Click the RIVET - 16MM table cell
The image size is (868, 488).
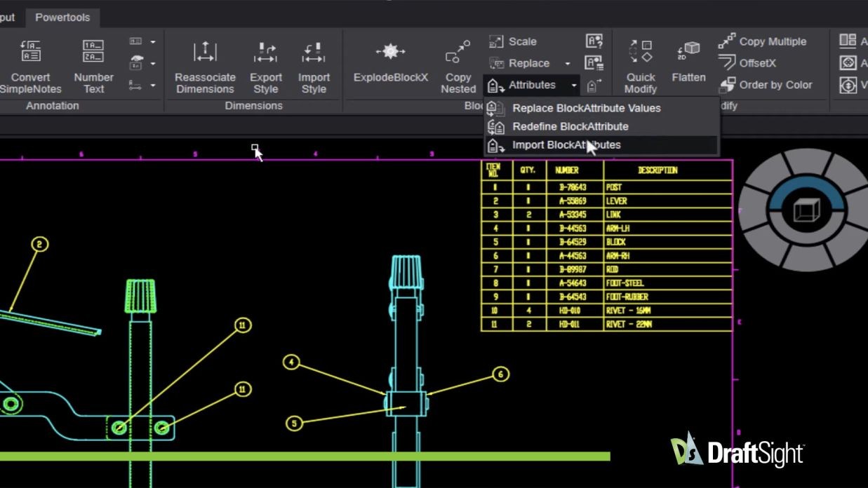click(x=667, y=311)
